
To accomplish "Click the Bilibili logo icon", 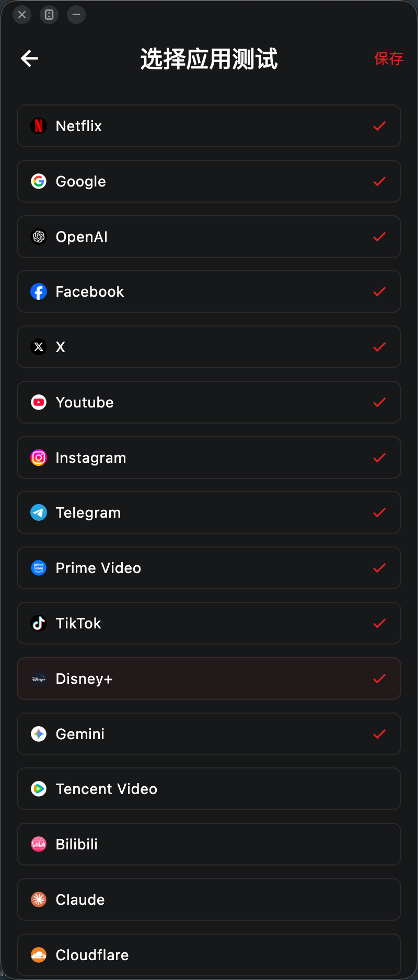I will click(x=39, y=844).
